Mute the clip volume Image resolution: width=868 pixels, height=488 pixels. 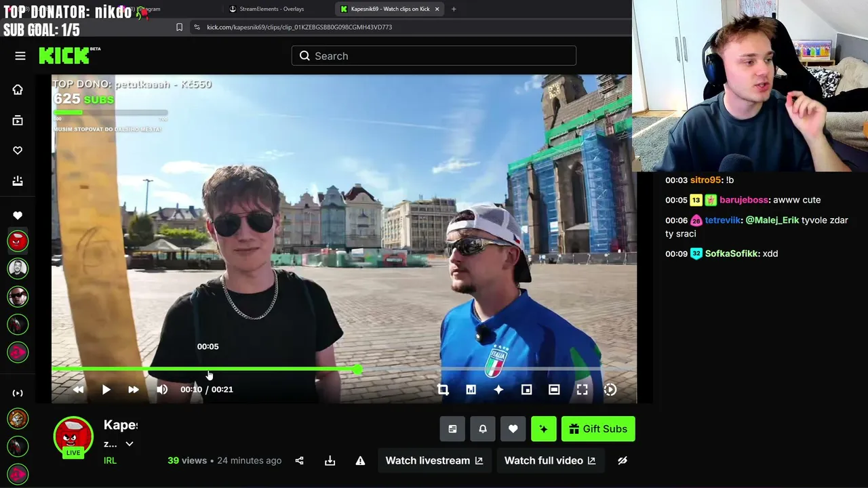click(x=162, y=390)
